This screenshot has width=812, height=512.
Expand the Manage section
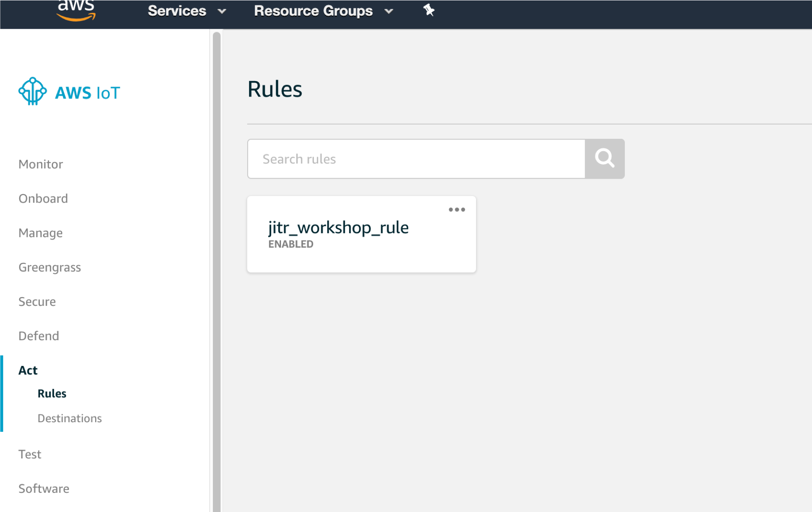(x=41, y=233)
